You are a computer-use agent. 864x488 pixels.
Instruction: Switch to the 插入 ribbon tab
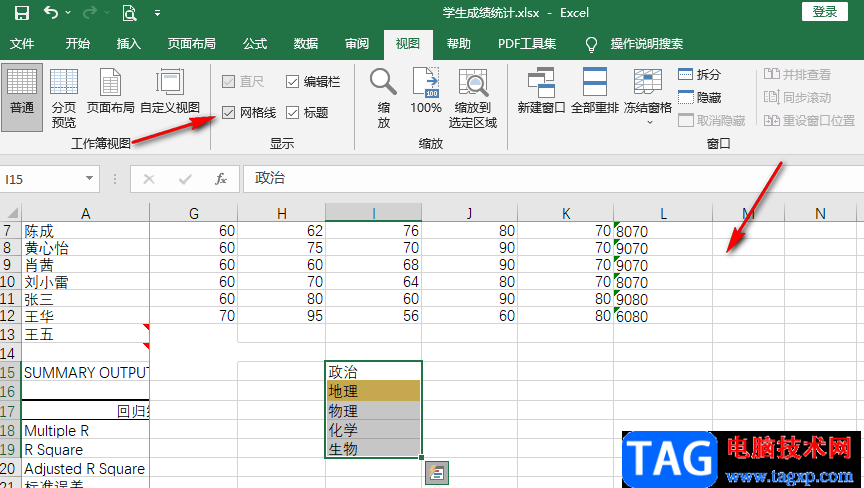click(129, 44)
